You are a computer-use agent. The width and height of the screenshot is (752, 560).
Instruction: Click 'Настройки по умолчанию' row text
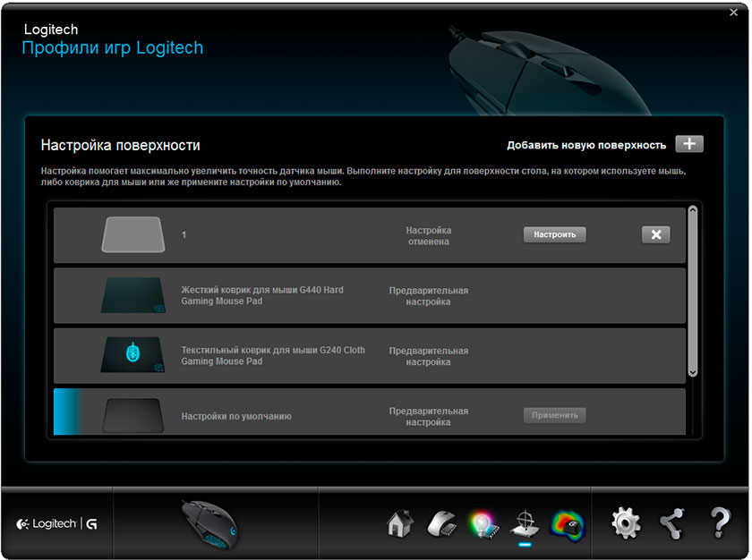(x=236, y=416)
